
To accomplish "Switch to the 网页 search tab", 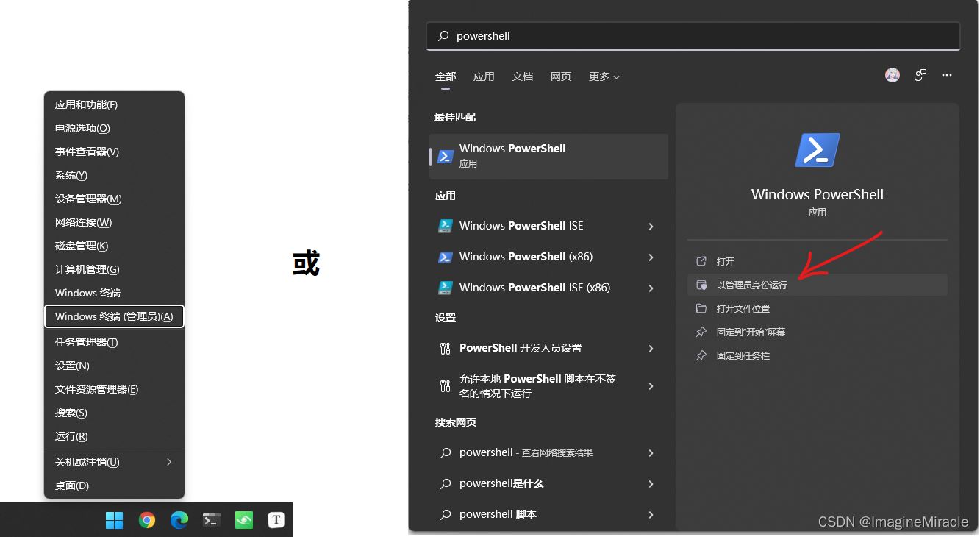I will tap(561, 77).
